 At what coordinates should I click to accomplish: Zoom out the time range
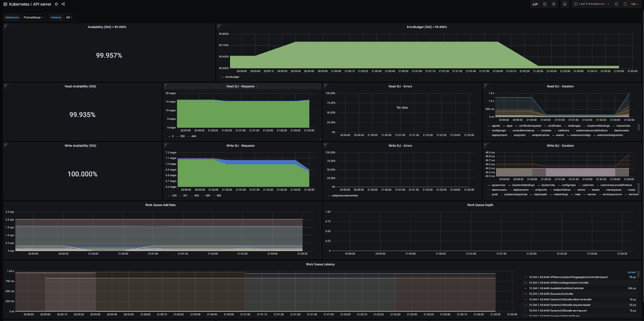click(616, 4)
